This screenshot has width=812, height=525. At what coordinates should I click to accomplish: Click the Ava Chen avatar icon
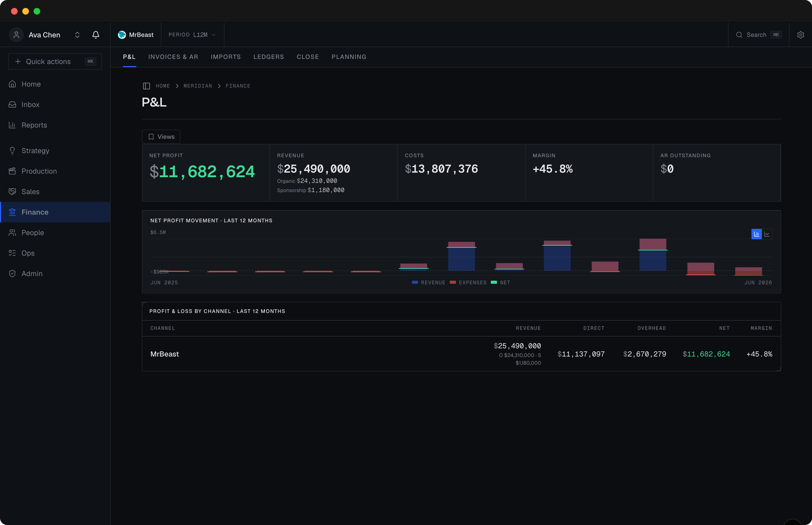point(16,35)
